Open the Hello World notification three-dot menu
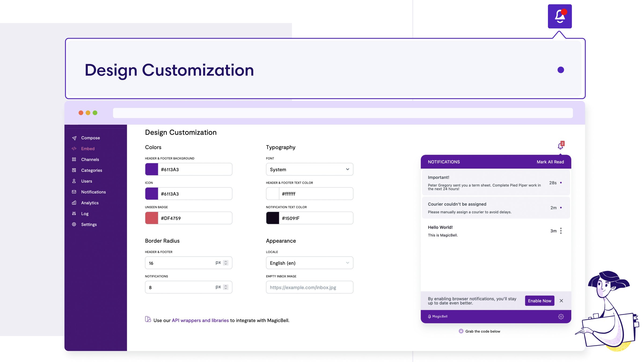The height and width of the screenshot is (362, 644). (561, 231)
